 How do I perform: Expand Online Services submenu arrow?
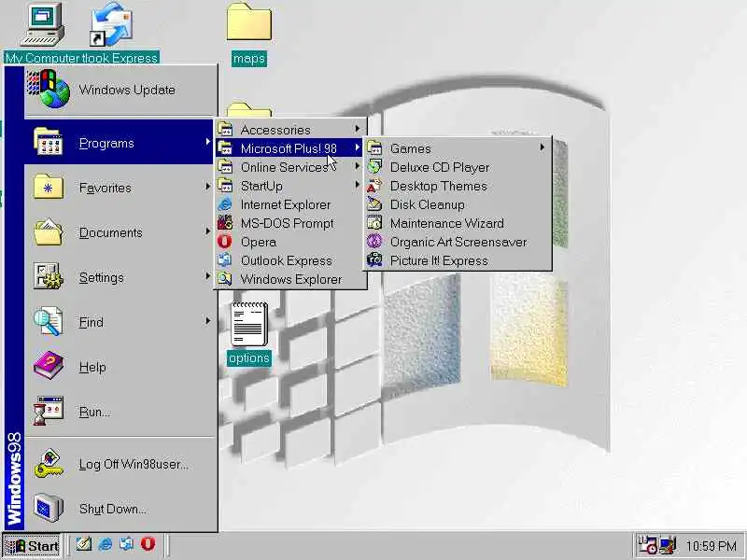(358, 166)
